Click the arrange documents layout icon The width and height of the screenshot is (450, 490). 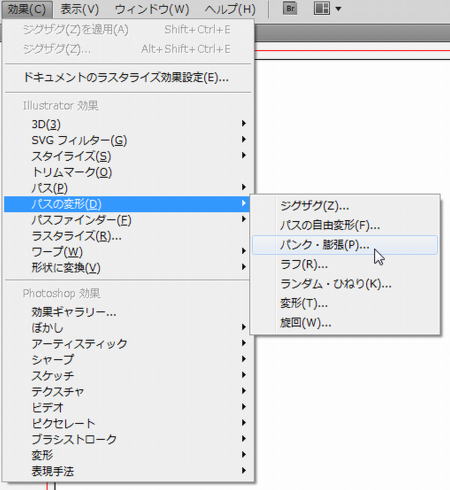tap(322, 9)
